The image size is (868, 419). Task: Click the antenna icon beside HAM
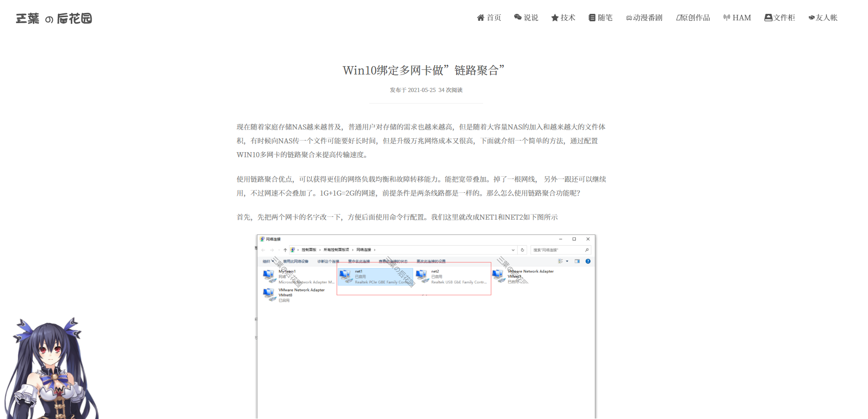pyautogui.click(x=726, y=18)
